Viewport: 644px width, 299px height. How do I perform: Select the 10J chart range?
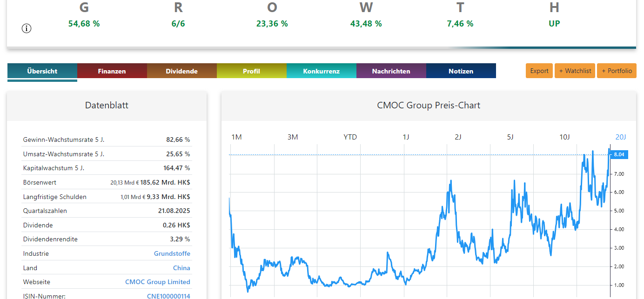[x=564, y=137]
